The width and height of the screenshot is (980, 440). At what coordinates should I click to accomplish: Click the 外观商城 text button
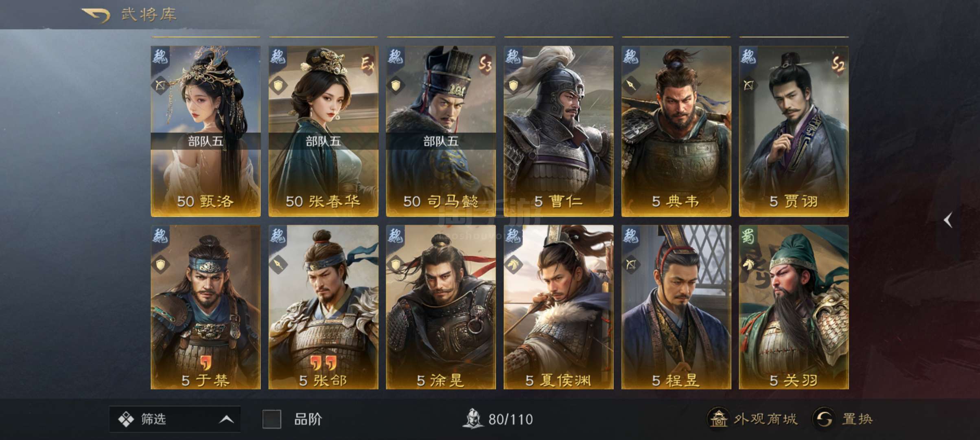coord(765,419)
